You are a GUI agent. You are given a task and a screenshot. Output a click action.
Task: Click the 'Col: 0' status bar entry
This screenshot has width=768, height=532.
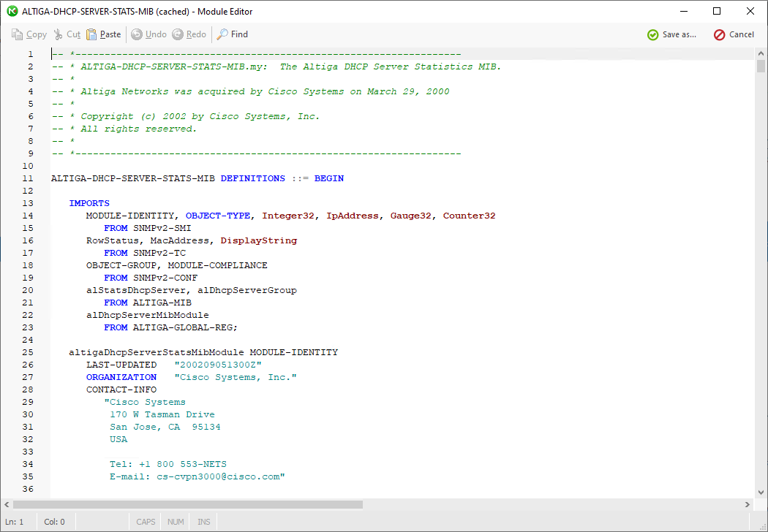pos(54,522)
